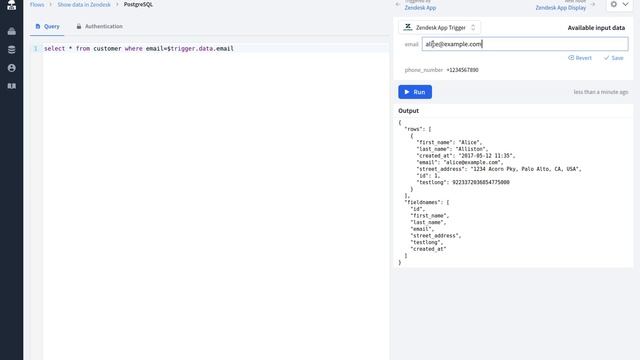This screenshot has width=640, height=360.
Task: Click the "fieldnames" key line in output
Action: pyautogui.click(x=427, y=202)
